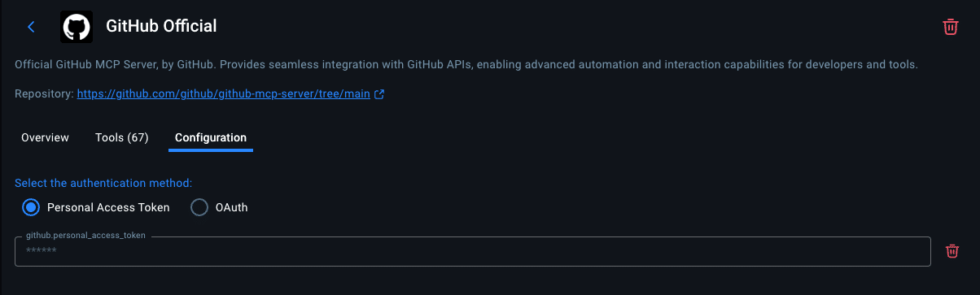Click the github.personal_access_token field caption
This screenshot has height=295, width=980.
point(85,235)
